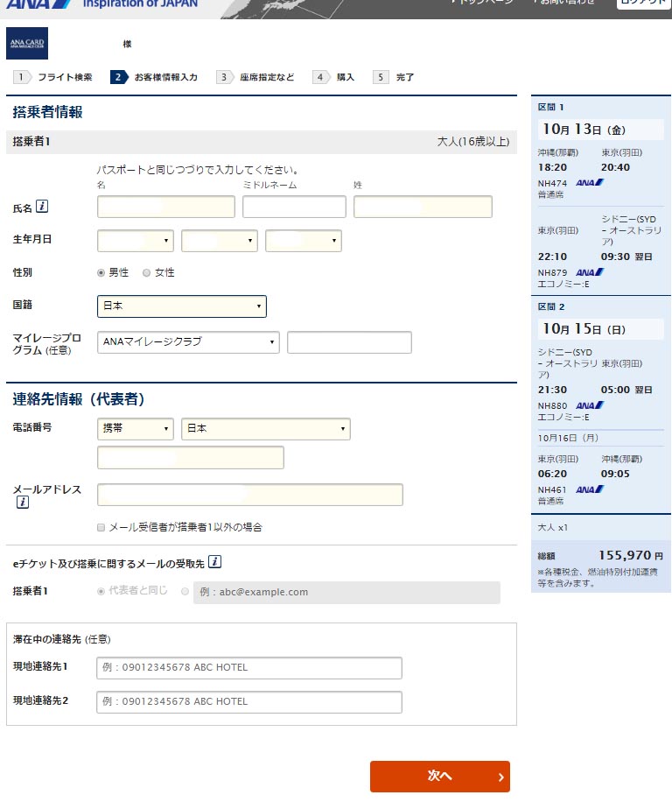This screenshot has width=672, height=809.
Task: Open the 携帯 phone type dropdown
Action: (135, 429)
